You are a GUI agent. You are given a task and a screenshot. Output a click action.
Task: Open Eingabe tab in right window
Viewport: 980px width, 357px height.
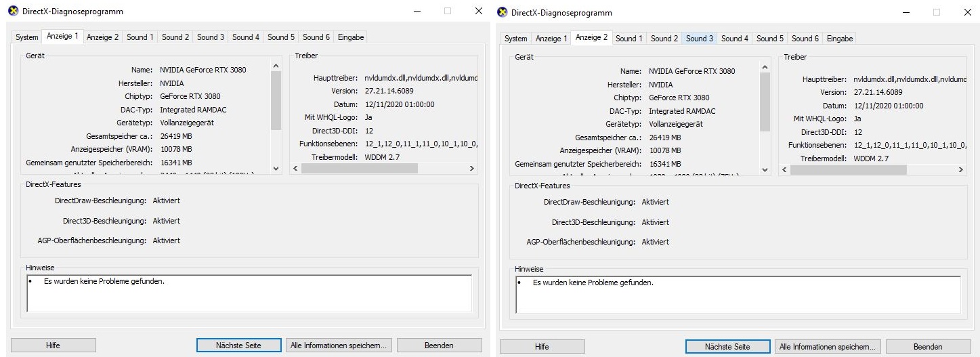coord(840,39)
